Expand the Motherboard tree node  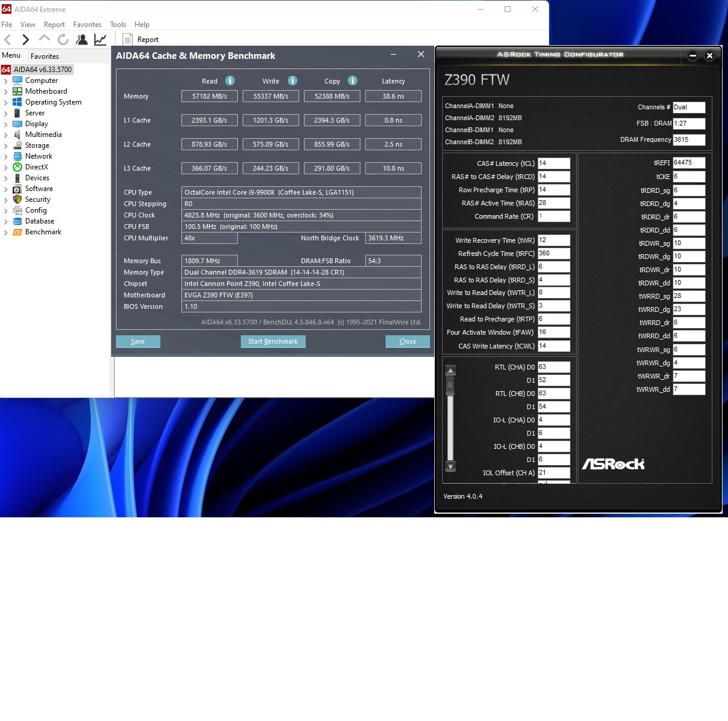coord(6,91)
